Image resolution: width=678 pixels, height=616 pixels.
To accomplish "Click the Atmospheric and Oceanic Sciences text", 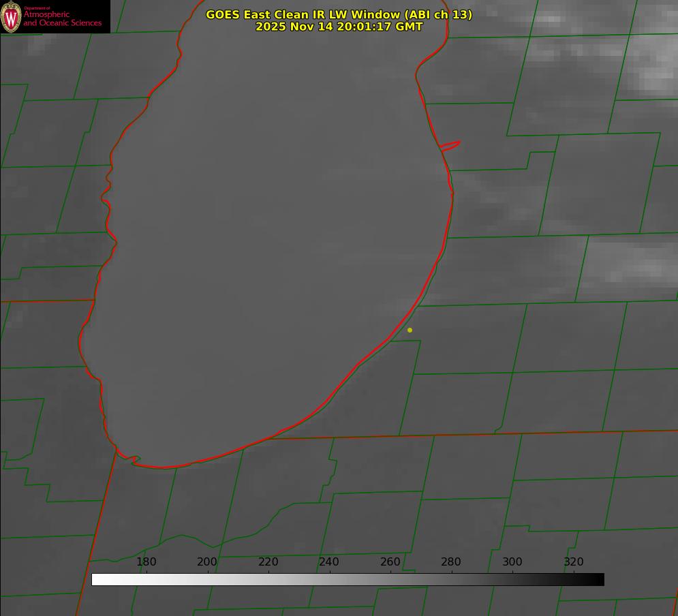I will (x=62, y=18).
